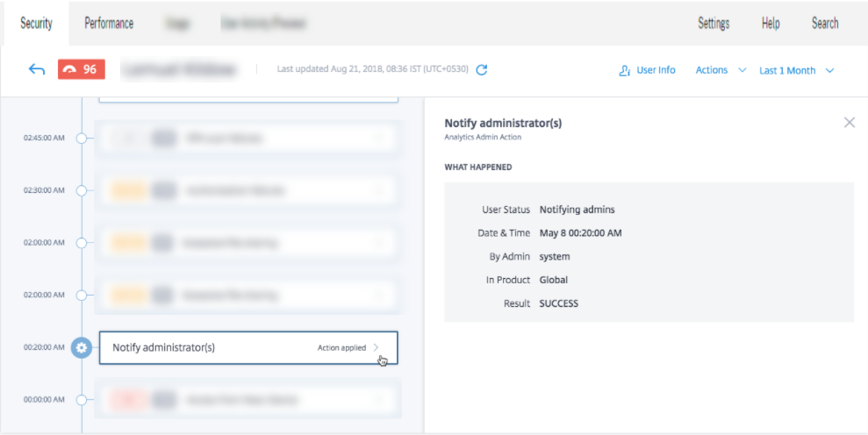Open User Info

click(x=647, y=70)
